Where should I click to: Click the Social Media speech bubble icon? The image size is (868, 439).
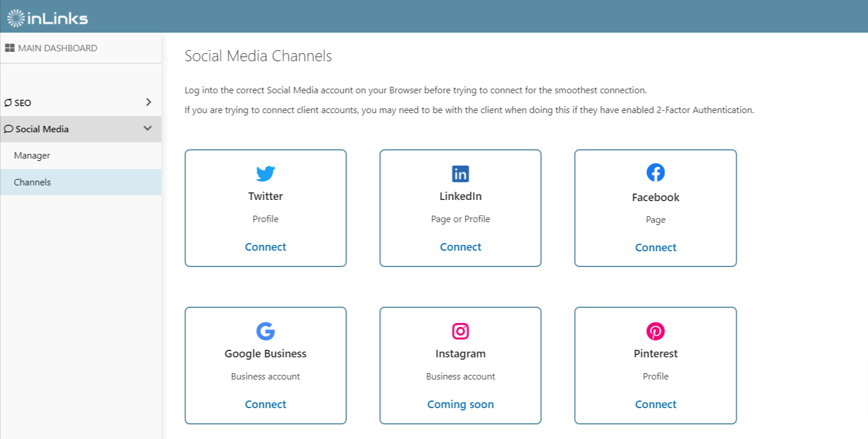coord(8,129)
